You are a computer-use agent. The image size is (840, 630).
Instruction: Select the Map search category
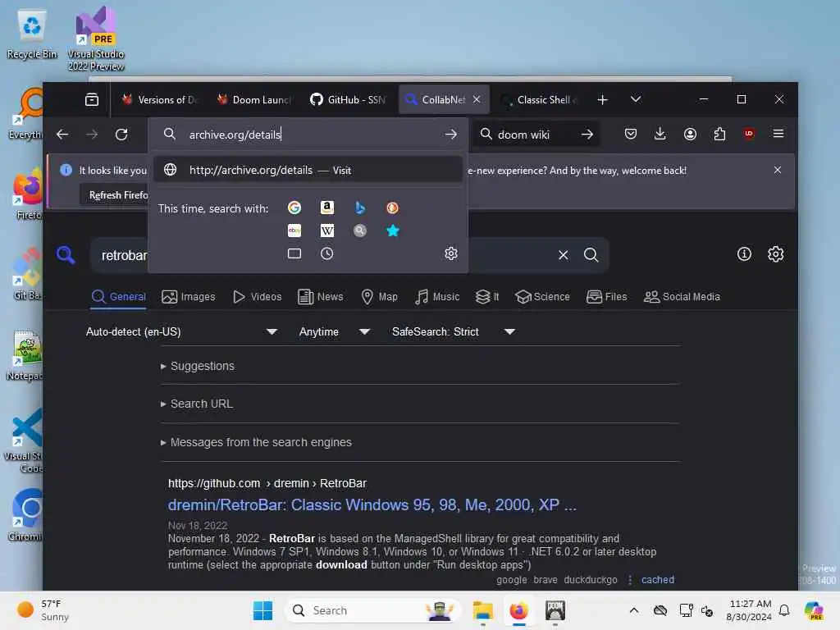380,297
